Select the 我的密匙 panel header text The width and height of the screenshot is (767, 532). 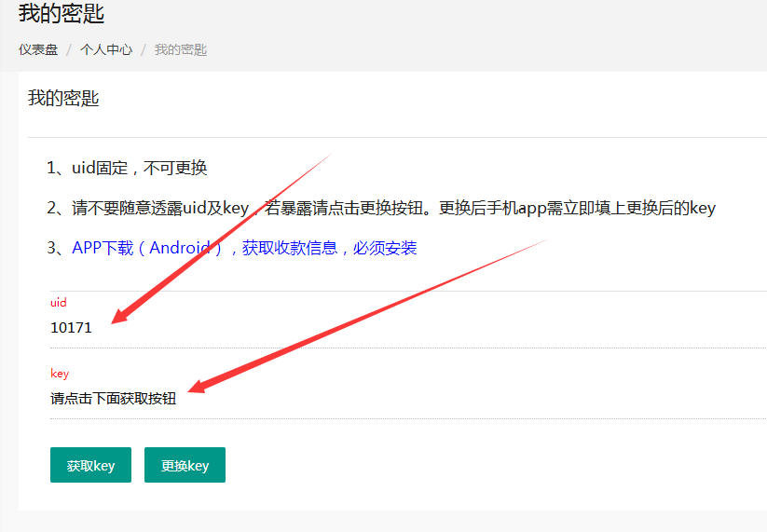click(x=63, y=98)
